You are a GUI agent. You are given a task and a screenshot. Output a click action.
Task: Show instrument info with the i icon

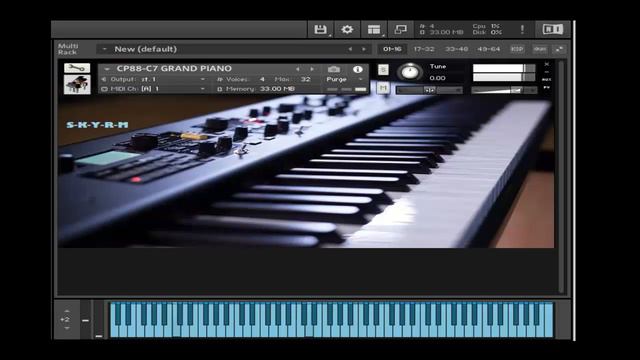[x=358, y=69]
